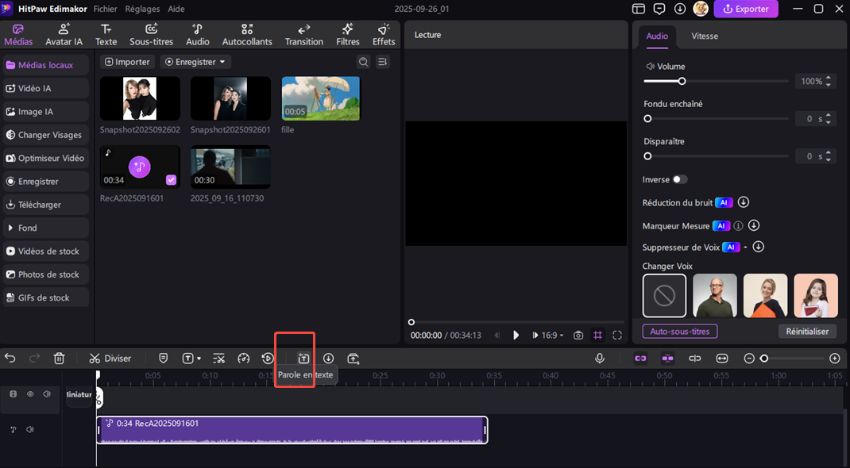Click the Volume slider handle
This screenshot has height=468, width=850.
(x=682, y=81)
